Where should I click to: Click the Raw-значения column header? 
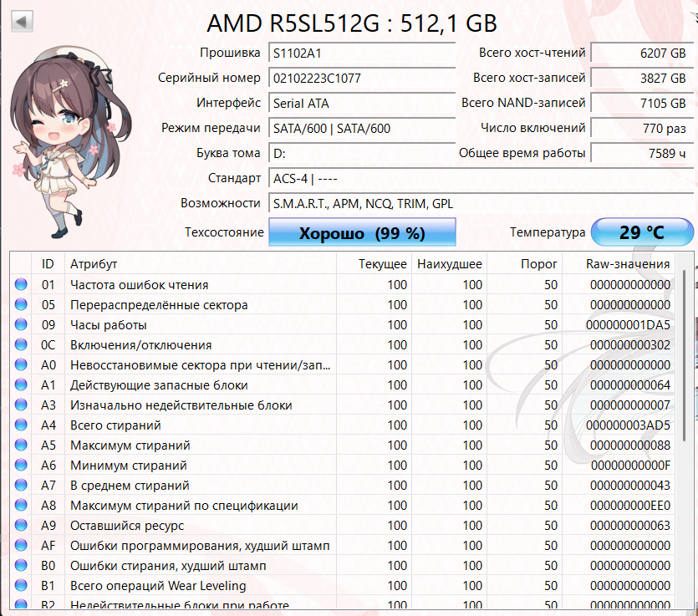click(627, 264)
